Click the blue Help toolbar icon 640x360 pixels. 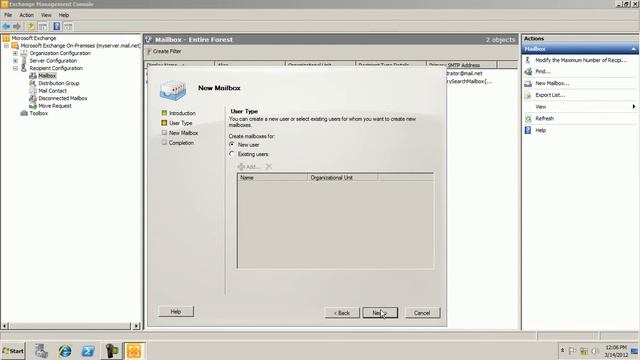point(57,27)
